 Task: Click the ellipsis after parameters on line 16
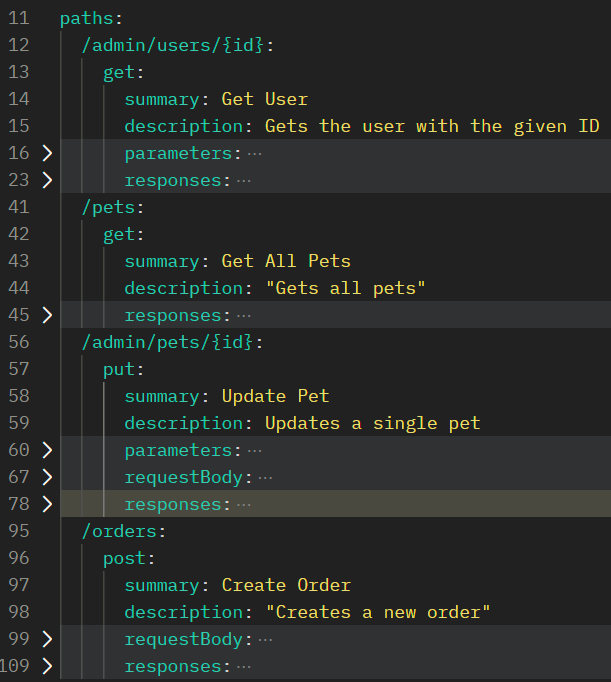click(255, 153)
